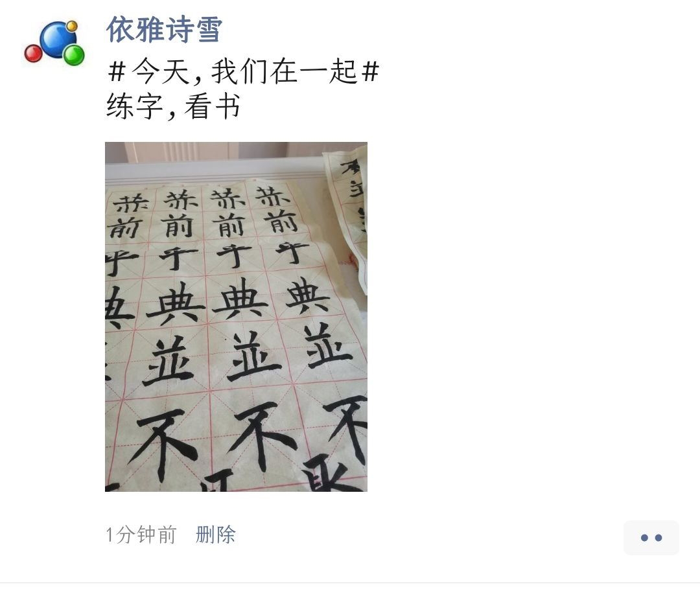Tap the middle 典 character in photo
The width and height of the screenshot is (700, 589).
(240, 301)
